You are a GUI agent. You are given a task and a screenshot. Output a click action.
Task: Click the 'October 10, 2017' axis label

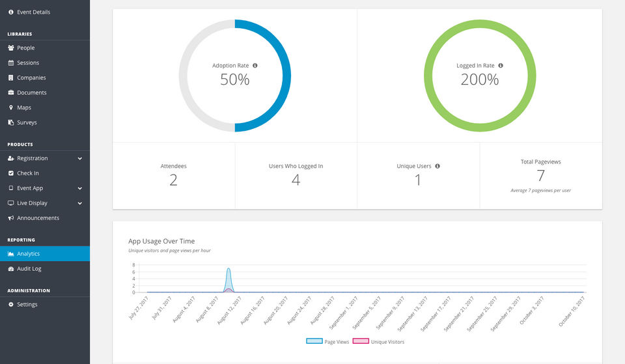click(571, 311)
